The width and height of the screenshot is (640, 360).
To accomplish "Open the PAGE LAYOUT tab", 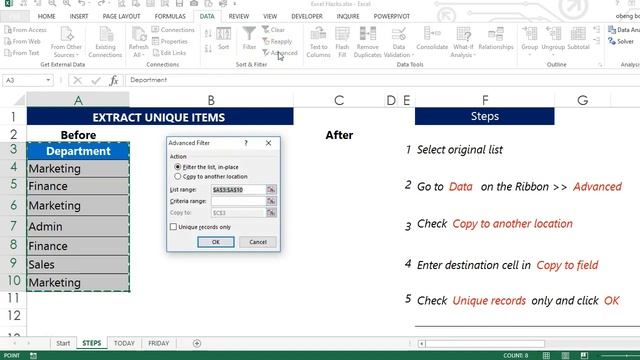I will (x=121, y=16).
